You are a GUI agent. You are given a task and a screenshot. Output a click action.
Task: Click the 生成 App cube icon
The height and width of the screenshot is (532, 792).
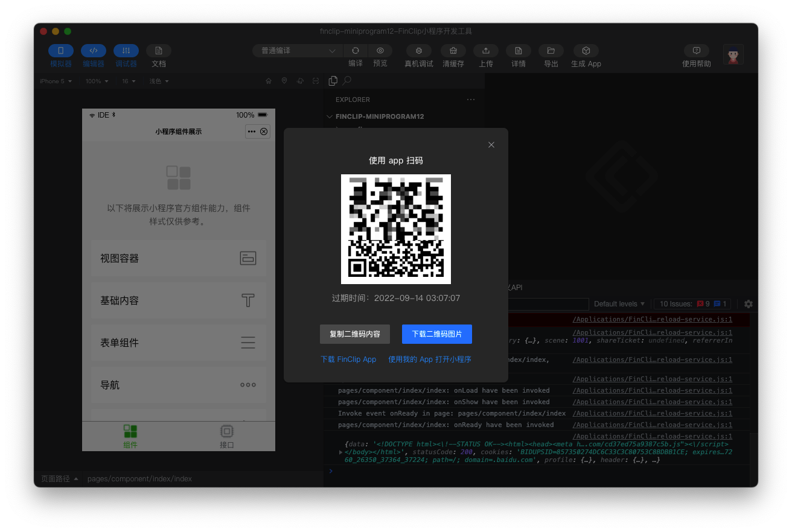tap(586, 51)
